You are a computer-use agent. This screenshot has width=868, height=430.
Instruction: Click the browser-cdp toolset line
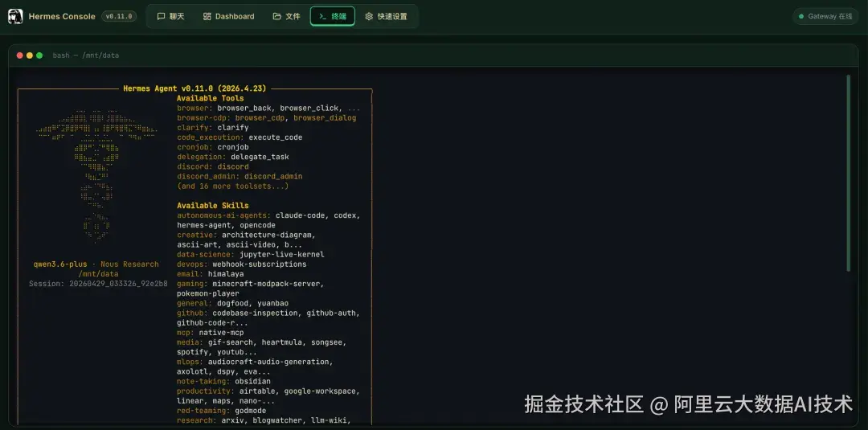point(267,118)
